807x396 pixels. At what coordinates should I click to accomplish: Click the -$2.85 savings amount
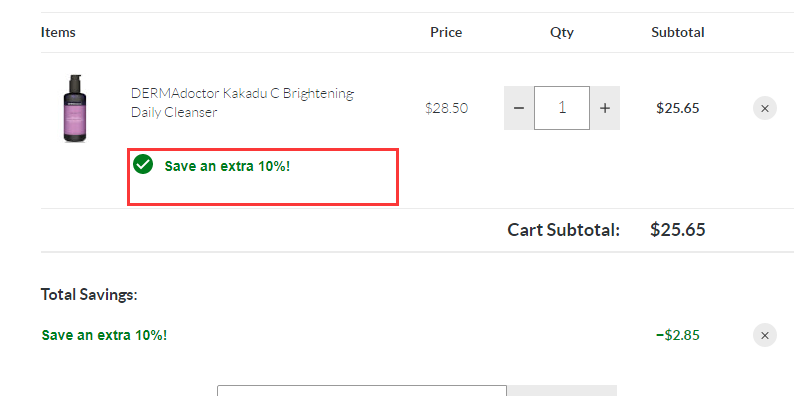(678, 335)
